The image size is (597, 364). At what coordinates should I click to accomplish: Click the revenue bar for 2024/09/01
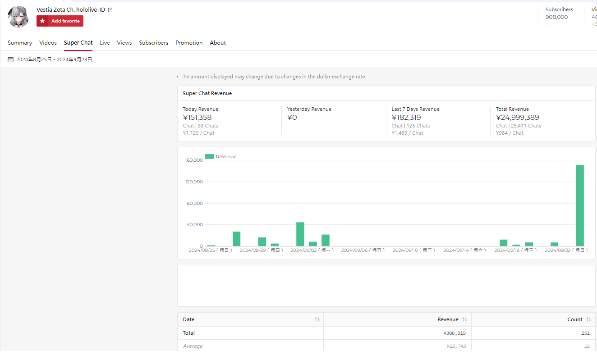tap(300, 234)
